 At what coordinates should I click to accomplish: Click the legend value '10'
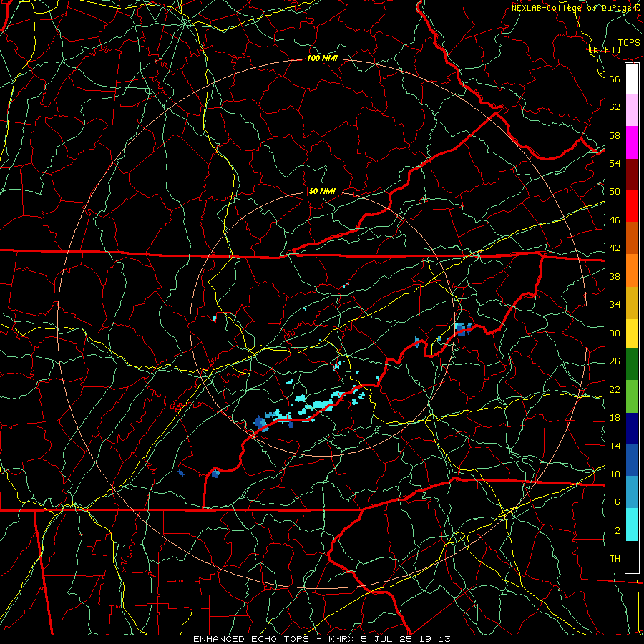tap(615, 474)
